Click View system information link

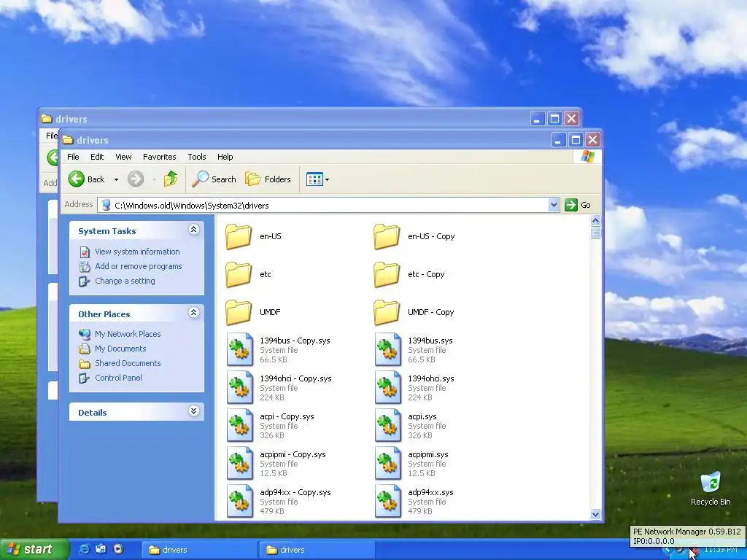coord(137,252)
